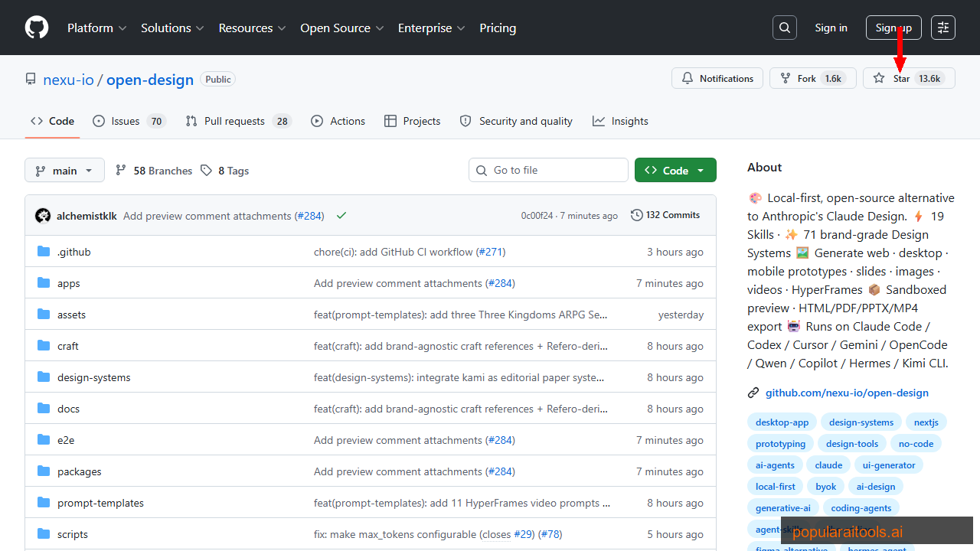Open the Projects tab
Viewport: 980px width, 551px height.
(412, 121)
